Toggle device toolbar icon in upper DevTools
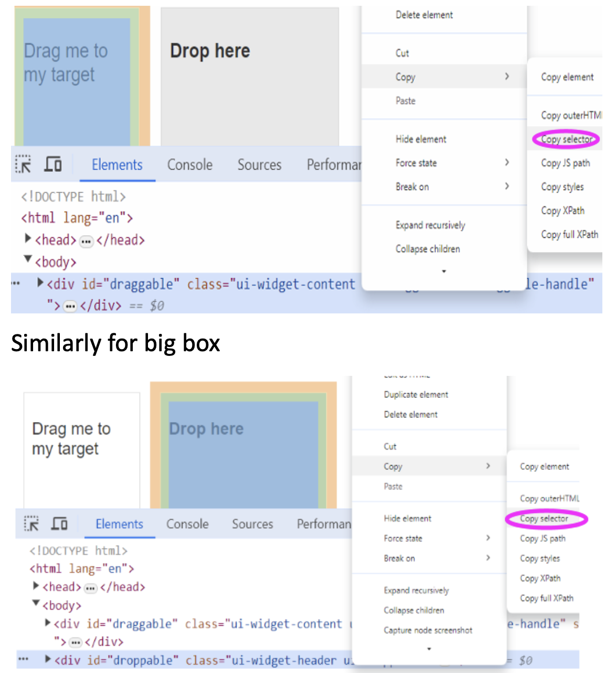Image resolution: width=616 pixels, height=673 pixels. tap(53, 164)
